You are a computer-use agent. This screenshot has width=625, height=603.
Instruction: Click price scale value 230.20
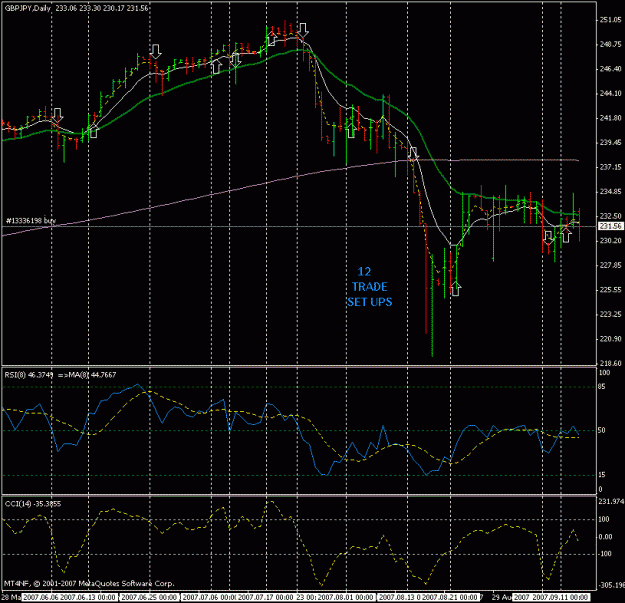pos(610,241)
